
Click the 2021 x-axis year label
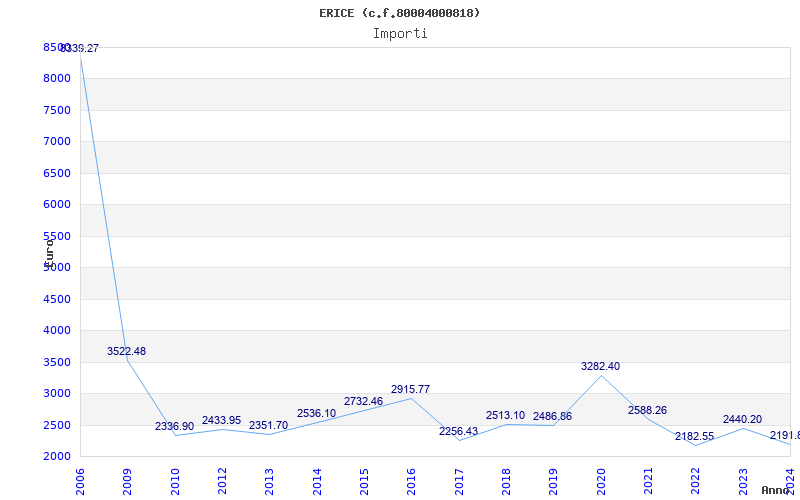tap(648, 481)
